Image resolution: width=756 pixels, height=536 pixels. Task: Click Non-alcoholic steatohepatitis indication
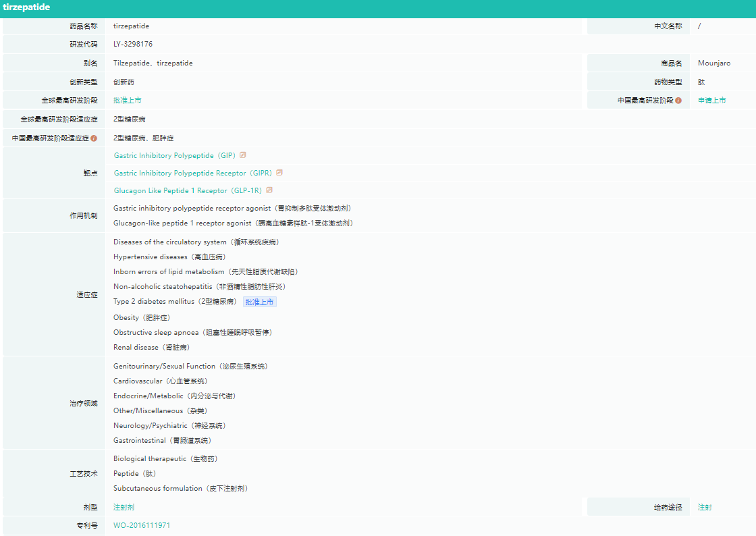click(x=200, y=287)
